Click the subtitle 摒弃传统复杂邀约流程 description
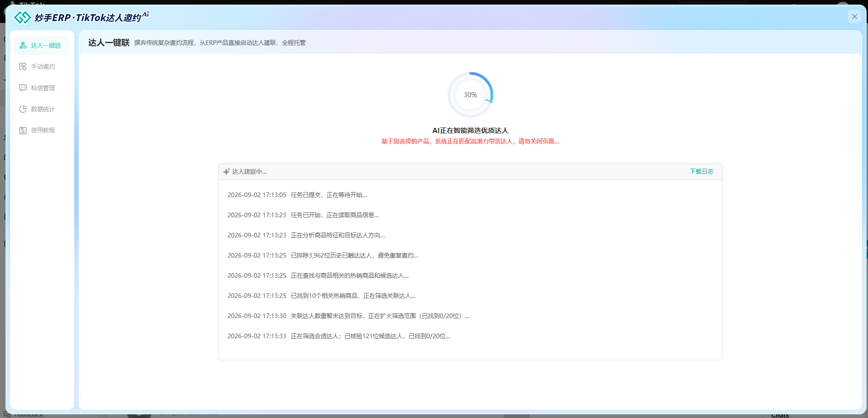Image resolution: width=868 pixels, height=418 pixels. point(220,43)
